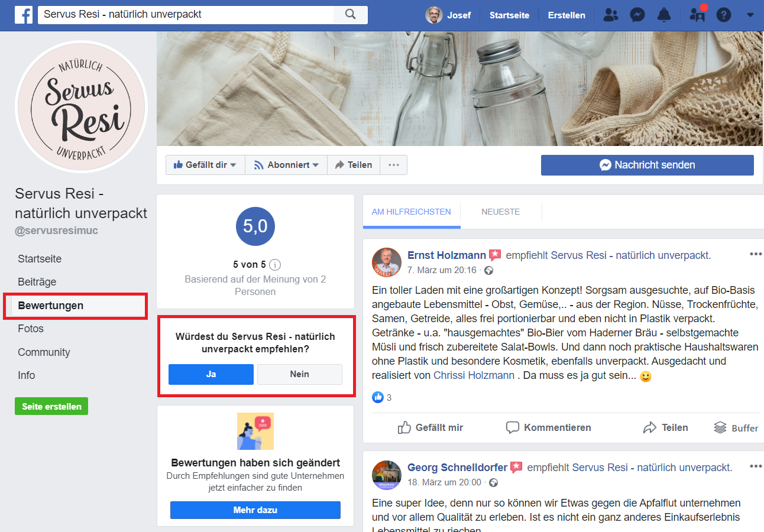Viewport: 764px width, 532px height.
Task: Open the Fotos section
Action: pos(31,329)
